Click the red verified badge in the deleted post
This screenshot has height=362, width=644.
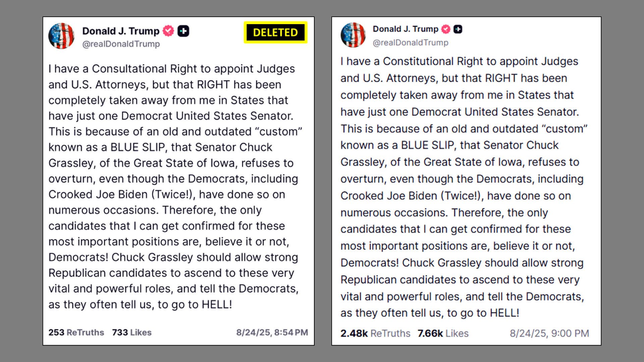click(168, 31)
